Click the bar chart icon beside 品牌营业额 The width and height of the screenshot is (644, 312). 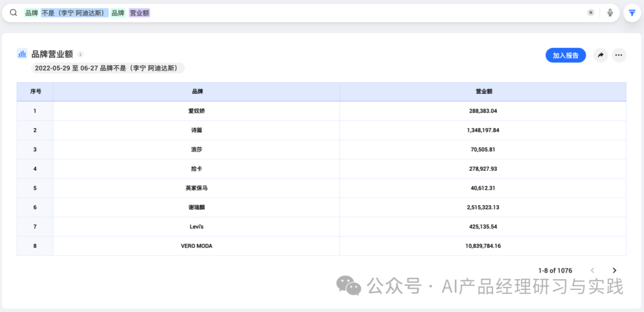[x=22, y=54]
